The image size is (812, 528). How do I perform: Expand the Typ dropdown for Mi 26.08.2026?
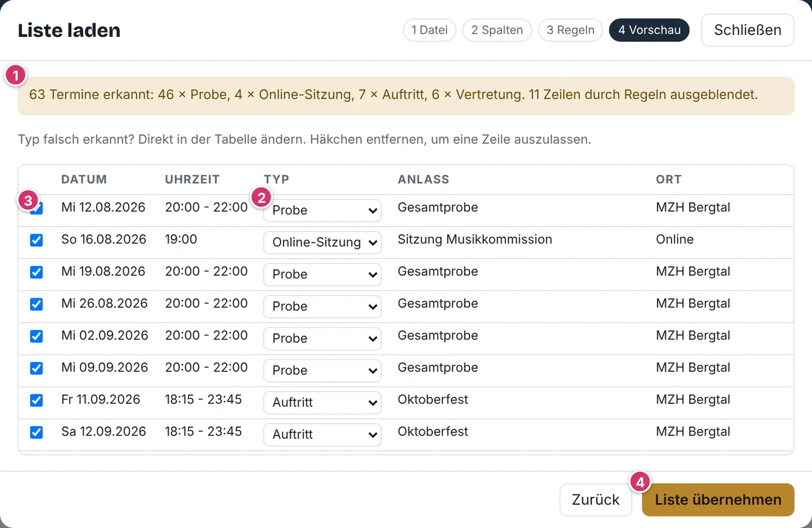[x=322, y=306]
